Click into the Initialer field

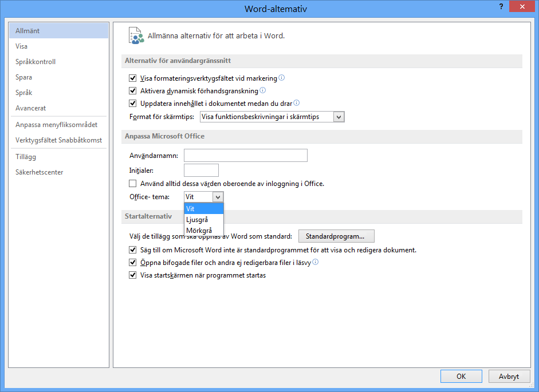pyautogui.click(x=201, y=170)
